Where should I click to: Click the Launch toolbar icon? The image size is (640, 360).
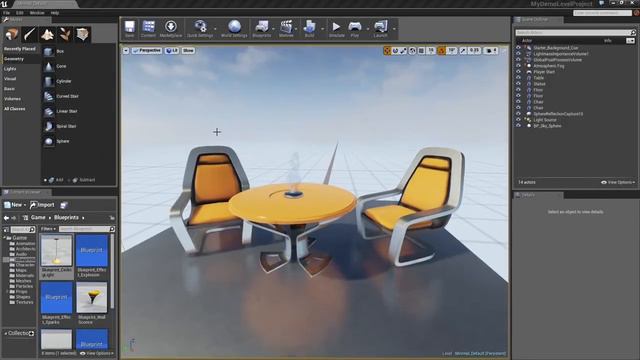pyautogui.click(x=380, y=29)
